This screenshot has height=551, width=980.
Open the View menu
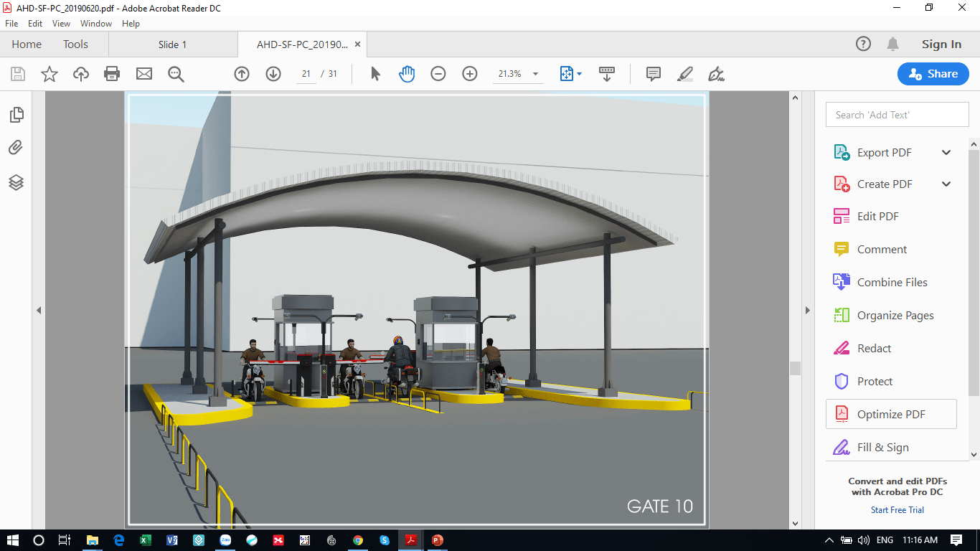61,24
